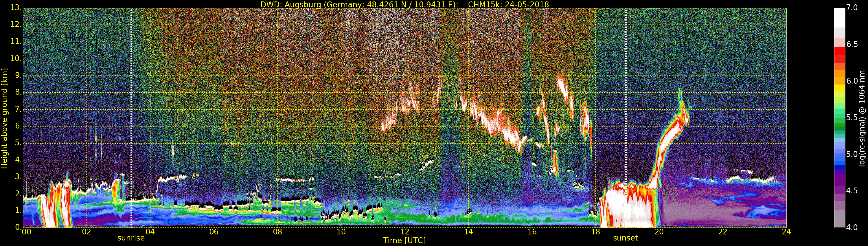868x246 pixels.
Task: Click the "8" km height axis tick
Action: click(x=18, y=92)
